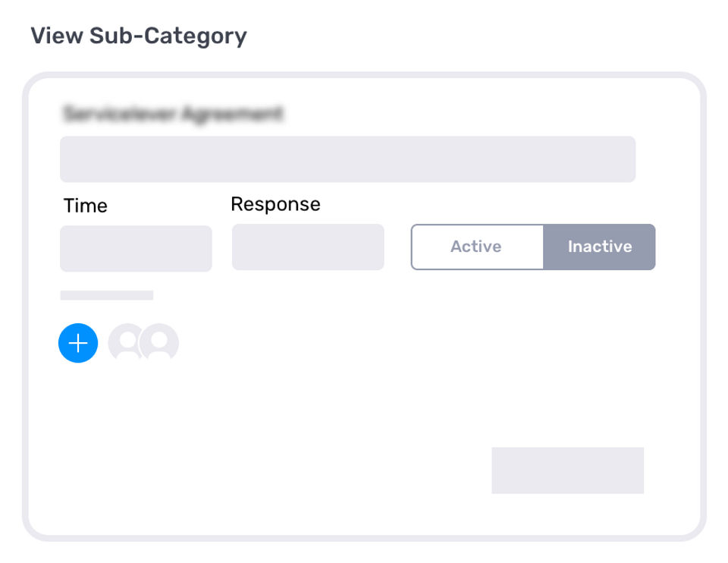Click the Response field label
Image resolution: width=728 pixels, height=563 pixels.
point(275,204)
